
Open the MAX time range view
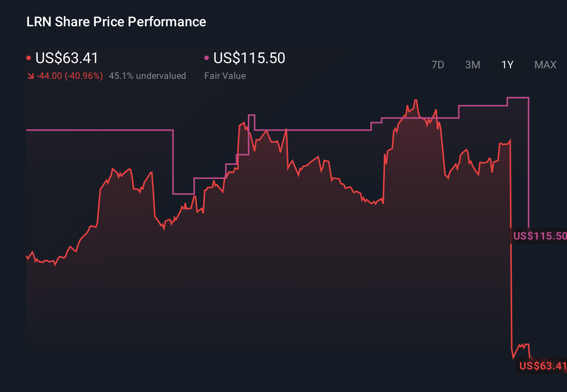coord(545,65)
